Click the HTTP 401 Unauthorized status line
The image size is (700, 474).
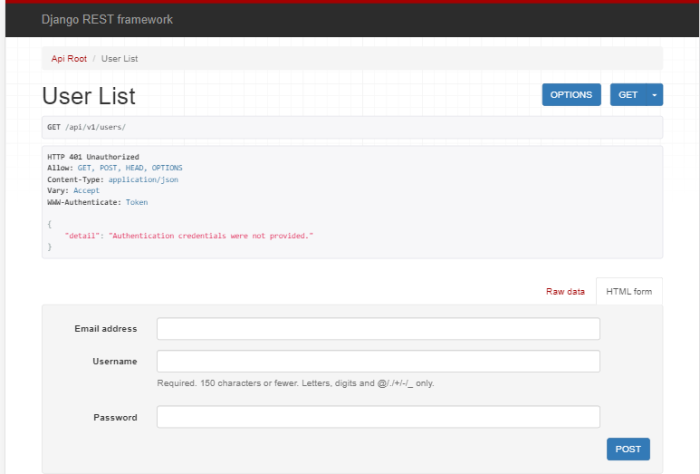pos(93,157)
